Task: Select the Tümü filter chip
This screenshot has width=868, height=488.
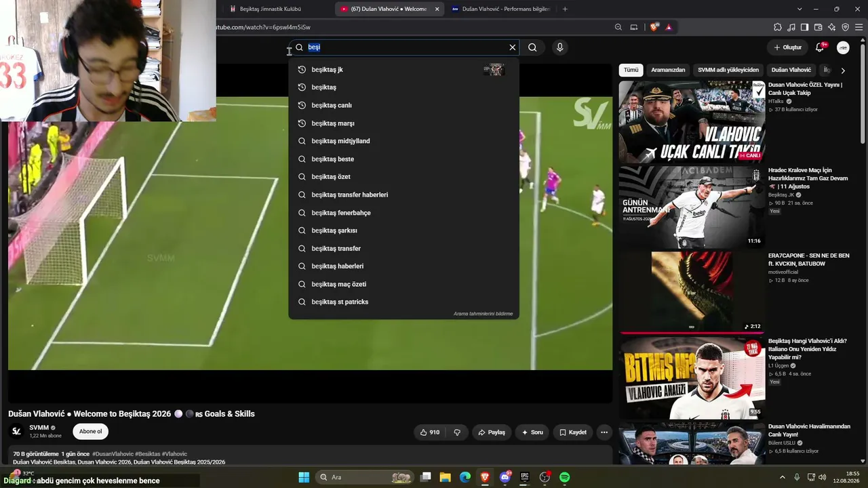Action: 631,70
